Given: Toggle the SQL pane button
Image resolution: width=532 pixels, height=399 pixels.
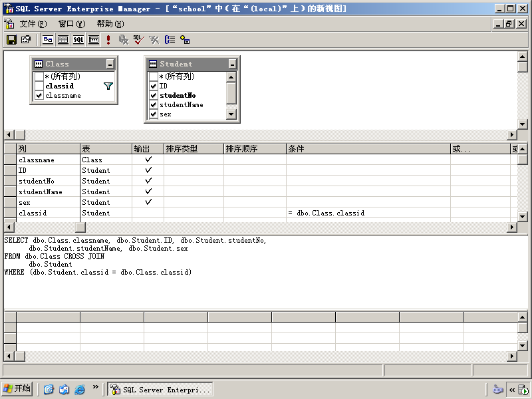Looking at the screenshot, I should [x=78, y=40].
